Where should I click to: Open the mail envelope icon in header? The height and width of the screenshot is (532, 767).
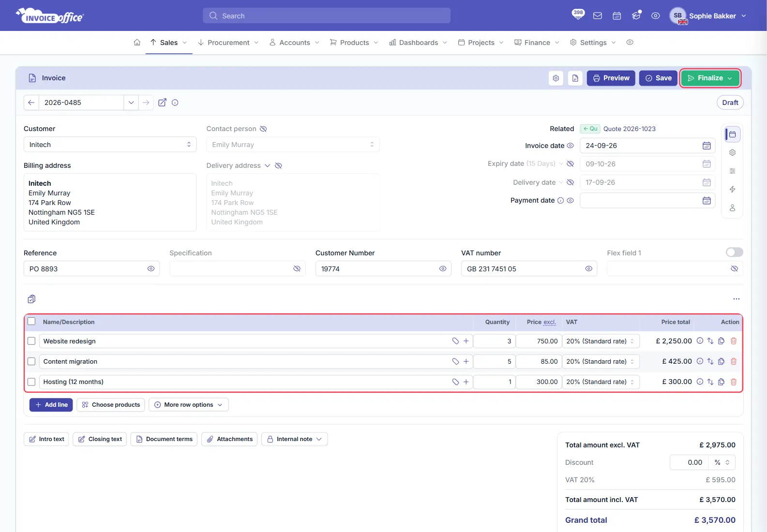coord(598,16)
